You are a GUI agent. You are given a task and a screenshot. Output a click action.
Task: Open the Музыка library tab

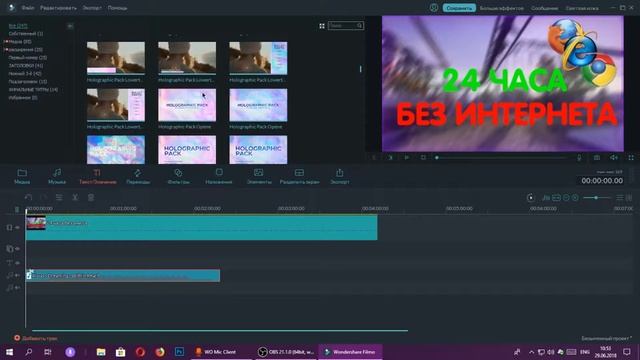point(57,176)
